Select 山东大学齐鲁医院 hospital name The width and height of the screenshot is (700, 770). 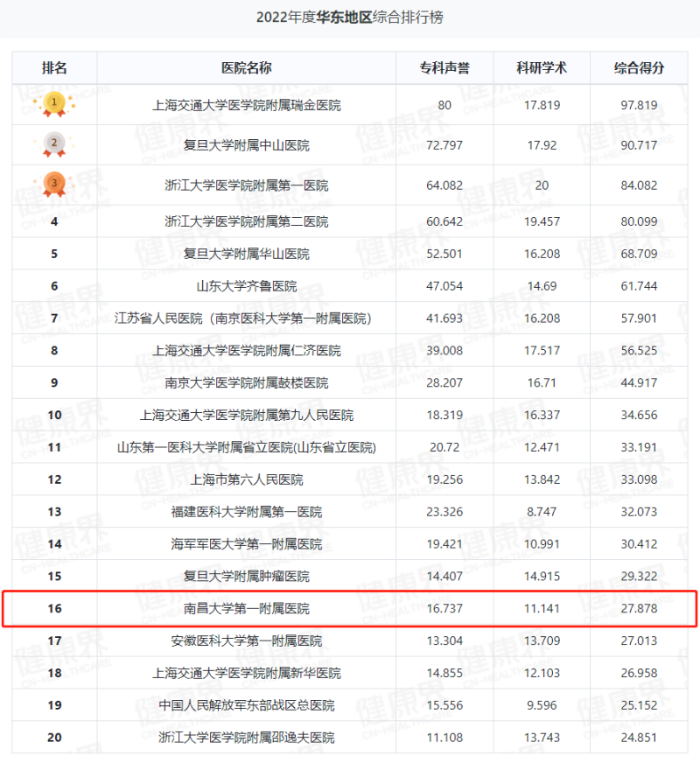[246, 286]
